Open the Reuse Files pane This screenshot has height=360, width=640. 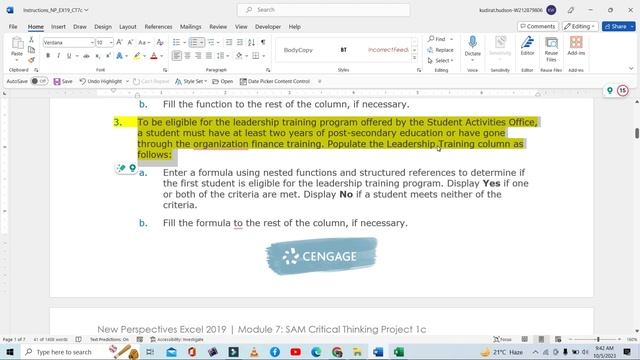pos(551,49)
